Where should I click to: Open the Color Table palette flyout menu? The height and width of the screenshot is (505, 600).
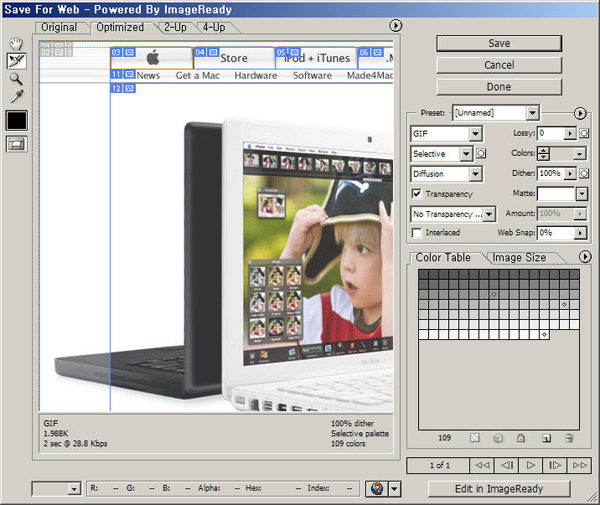585,257
